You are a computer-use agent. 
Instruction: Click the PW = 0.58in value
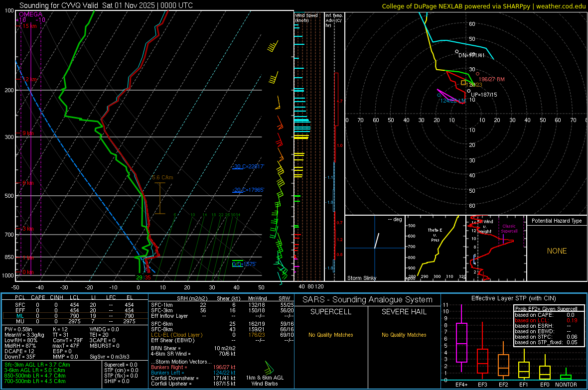[18, 329]
